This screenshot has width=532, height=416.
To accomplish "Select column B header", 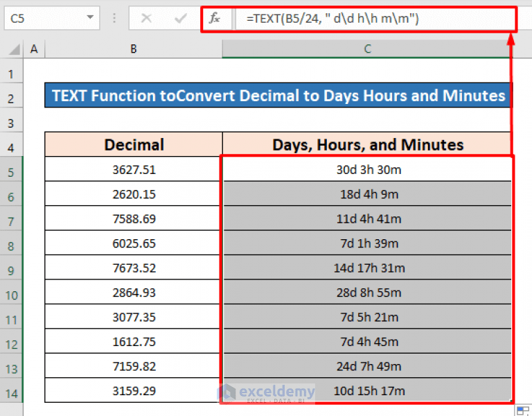I will (x=133, y=49).
